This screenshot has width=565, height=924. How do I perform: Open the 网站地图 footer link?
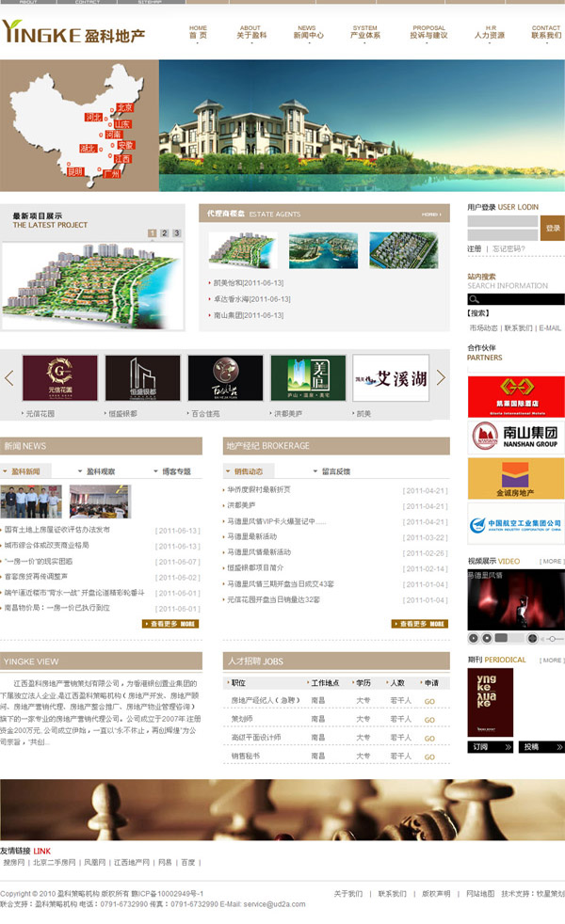(x=480, y=893)
